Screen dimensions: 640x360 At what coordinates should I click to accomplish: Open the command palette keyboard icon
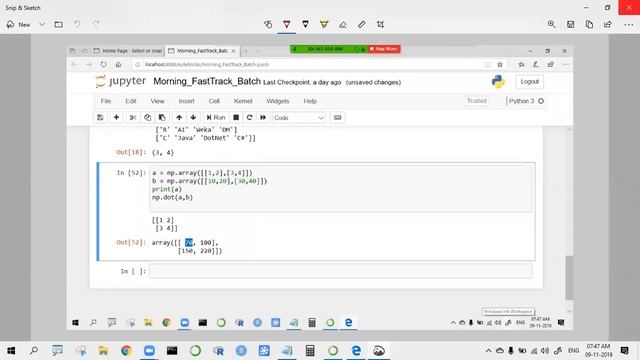click(338, 118)
